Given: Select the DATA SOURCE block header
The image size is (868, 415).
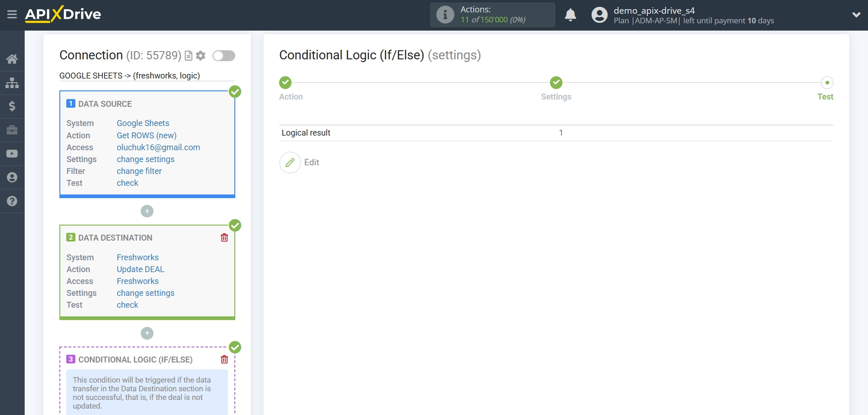Looking at the screenshot, I should click(x=105, y=104).
